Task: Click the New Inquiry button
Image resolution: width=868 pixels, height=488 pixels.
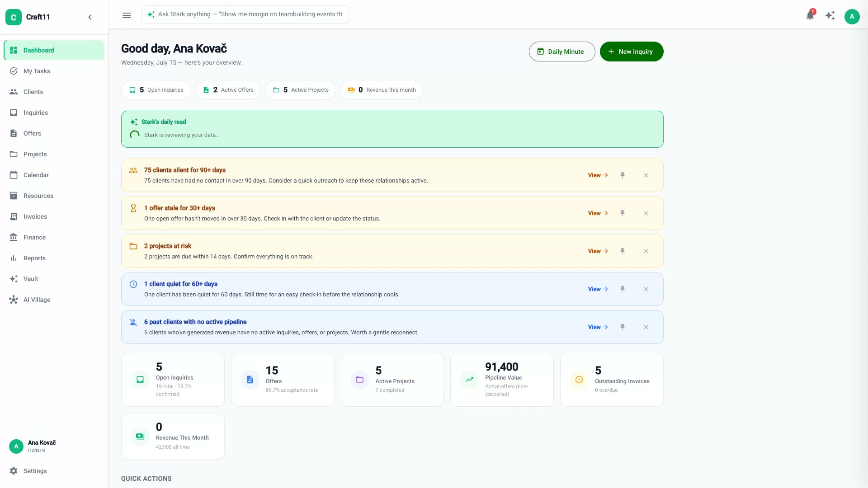Action: [x=632, y=52]
